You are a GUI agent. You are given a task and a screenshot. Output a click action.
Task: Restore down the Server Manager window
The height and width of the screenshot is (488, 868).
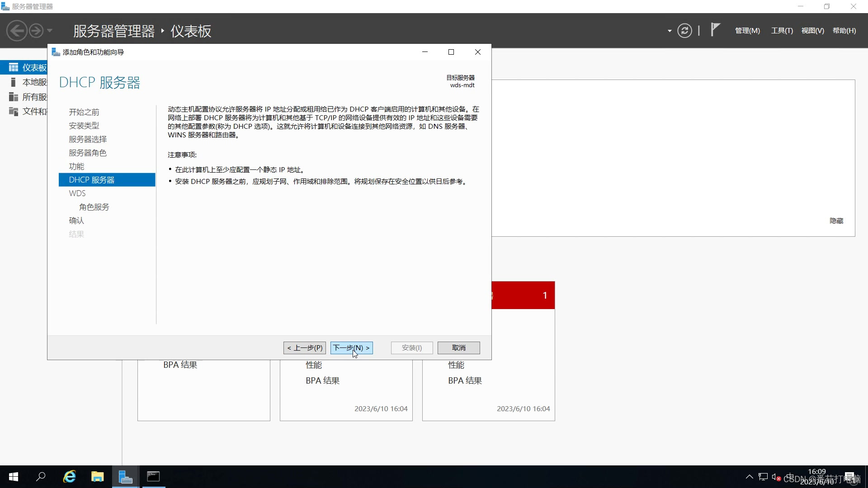coord(827,6)
